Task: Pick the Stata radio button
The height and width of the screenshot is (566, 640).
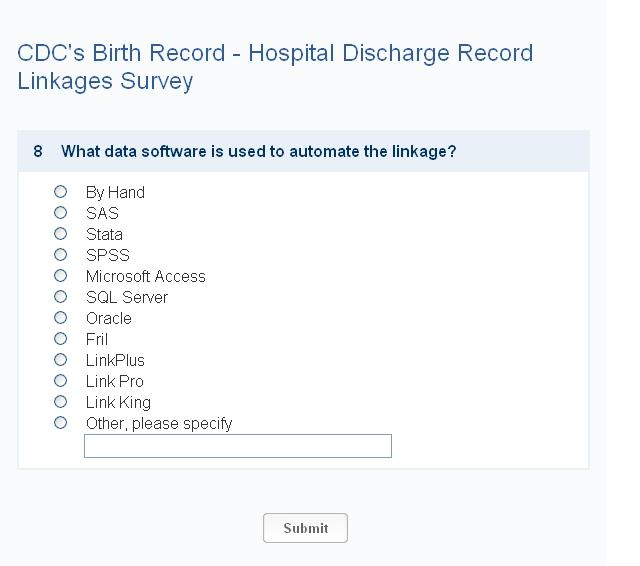Action: click(60, 233)
